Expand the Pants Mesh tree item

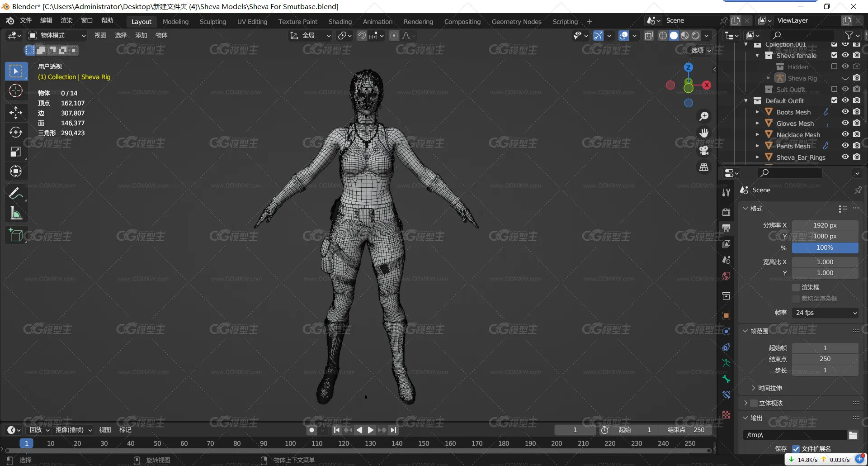tap(757, 146)
